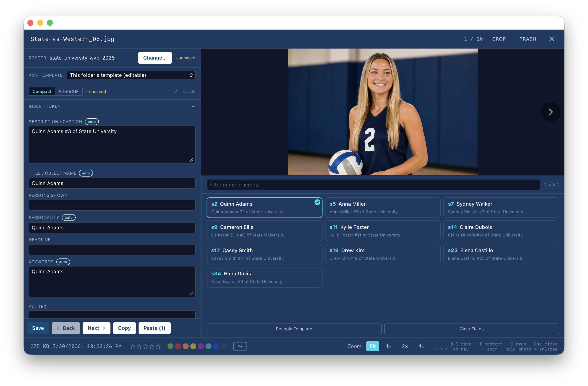Copy the metadata fields
Screen dimensions: 588x386
coord(124,328)
